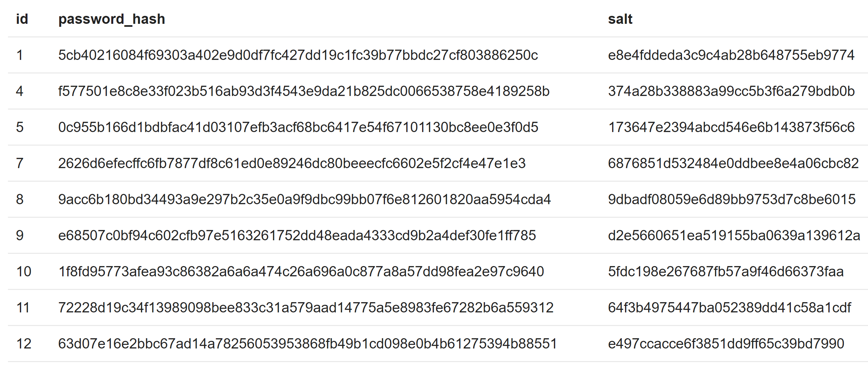Image resolution: width=868 pixels, height=368 pixels.
Task: Click the id cell showing 9
Action: [x=20, y=236]
